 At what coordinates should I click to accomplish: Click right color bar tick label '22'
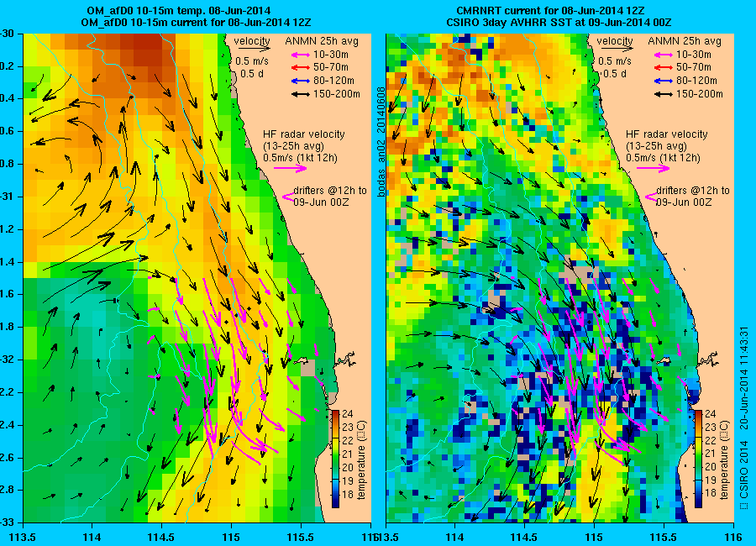tap(710, 441)
